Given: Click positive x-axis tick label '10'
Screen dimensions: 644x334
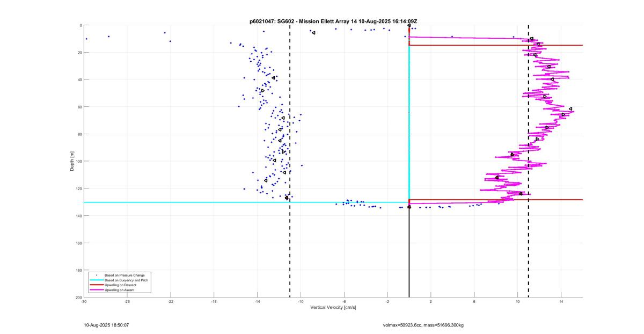Looking at the screenshot, I should click(518, 301).
